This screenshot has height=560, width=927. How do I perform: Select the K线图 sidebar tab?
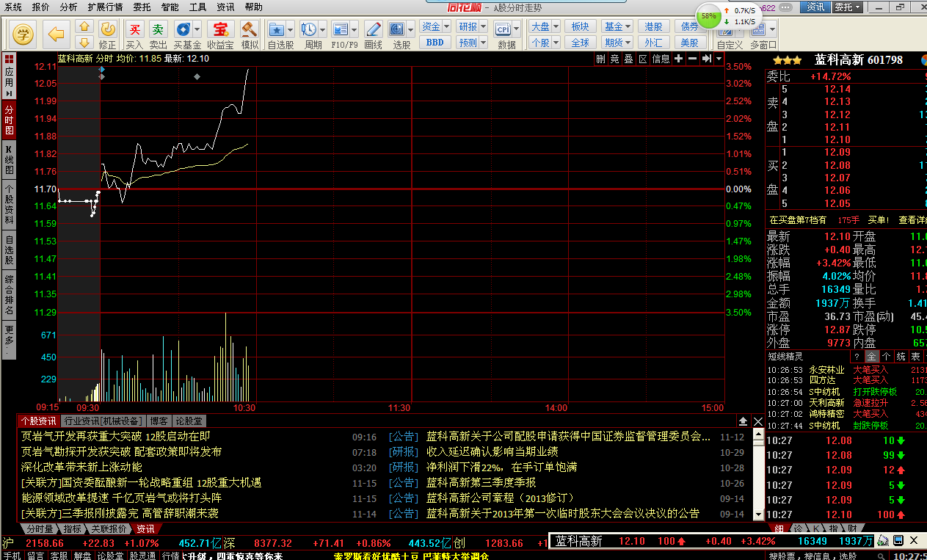[9, 160]
